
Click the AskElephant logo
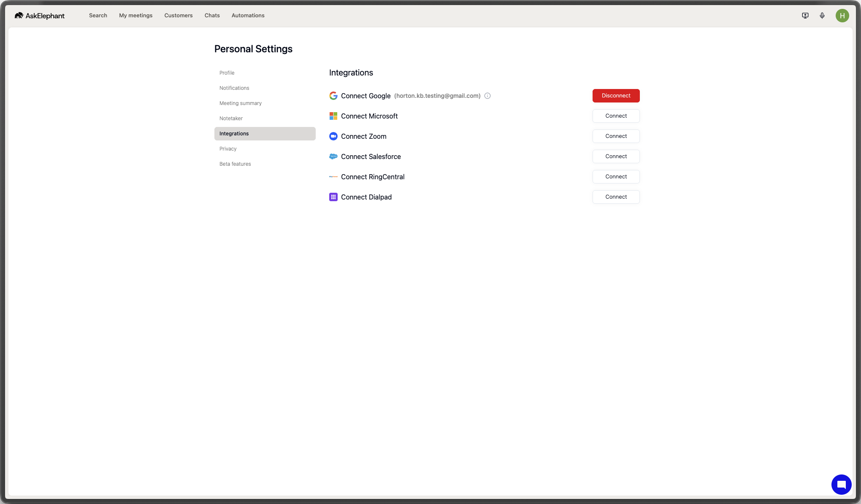[x=39, y=16]
